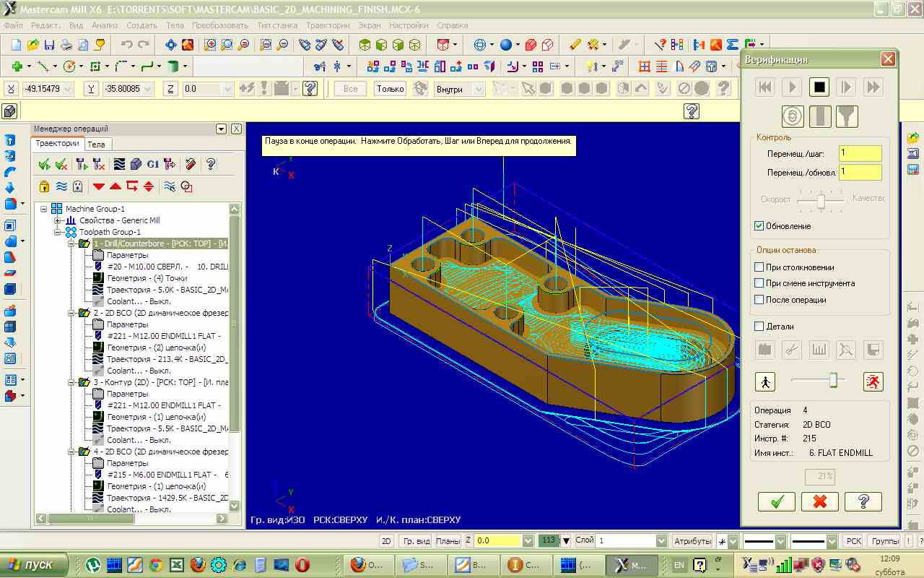Click the Undo arrow

click(127, 45)
